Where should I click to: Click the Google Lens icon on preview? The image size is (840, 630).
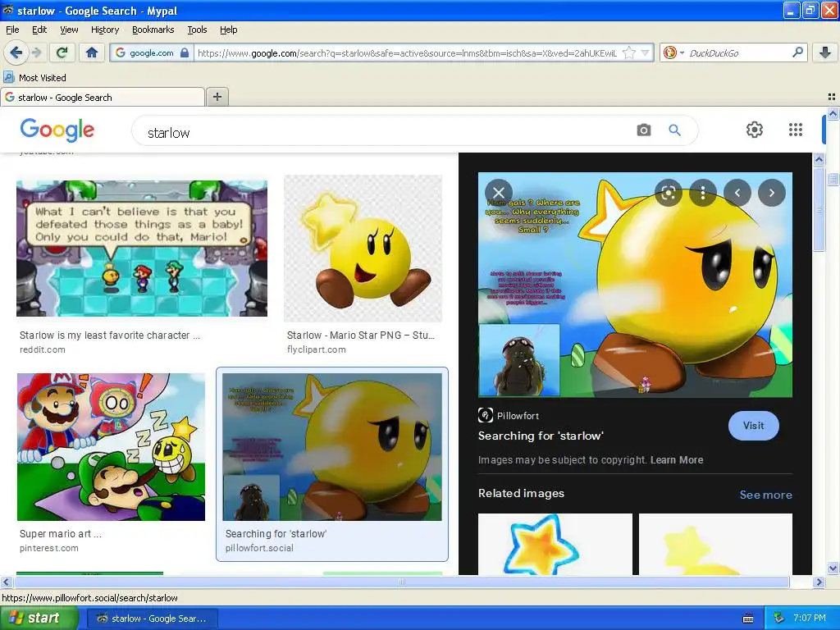coord(668,193)
